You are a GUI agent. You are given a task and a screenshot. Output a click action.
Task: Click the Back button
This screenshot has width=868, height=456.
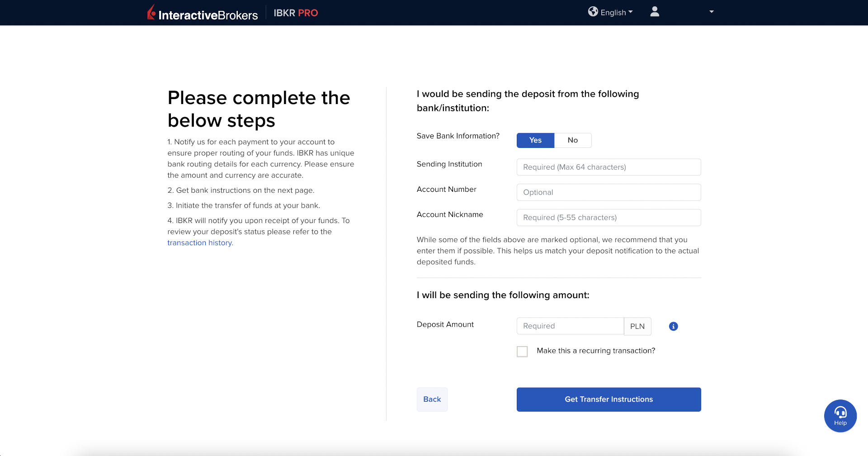pos(432,399)
